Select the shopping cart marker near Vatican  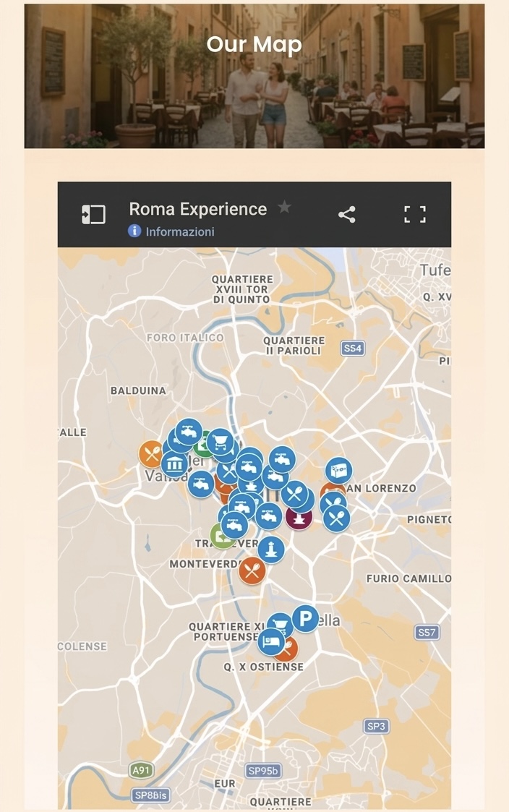(x=220, y=441)
